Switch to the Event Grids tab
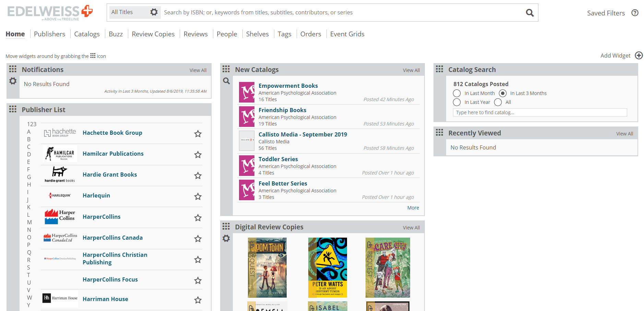The width and height of the screenshot is (644, 311). pyautogui.click(x=347, y=34)
